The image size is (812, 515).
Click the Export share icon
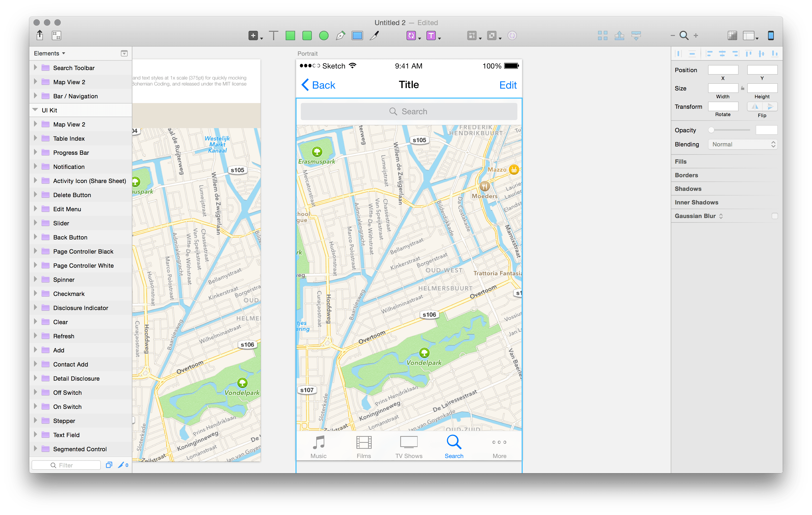click(x=40, y=35)
